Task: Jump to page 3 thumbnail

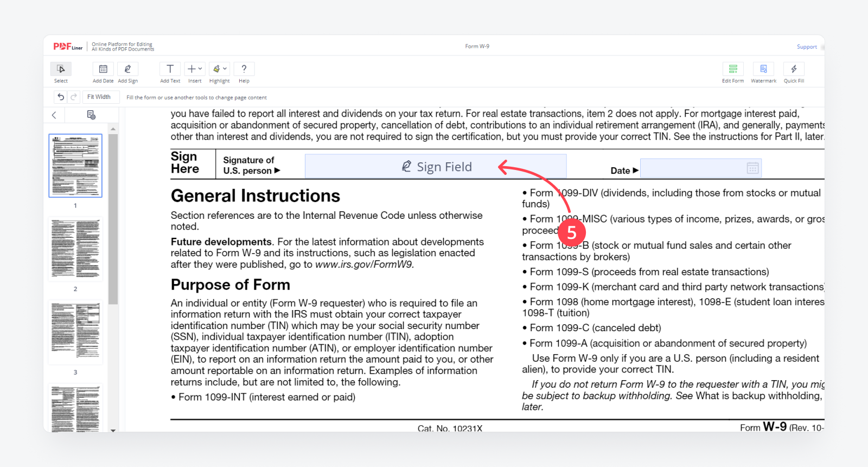Action: tap(75, 332)
